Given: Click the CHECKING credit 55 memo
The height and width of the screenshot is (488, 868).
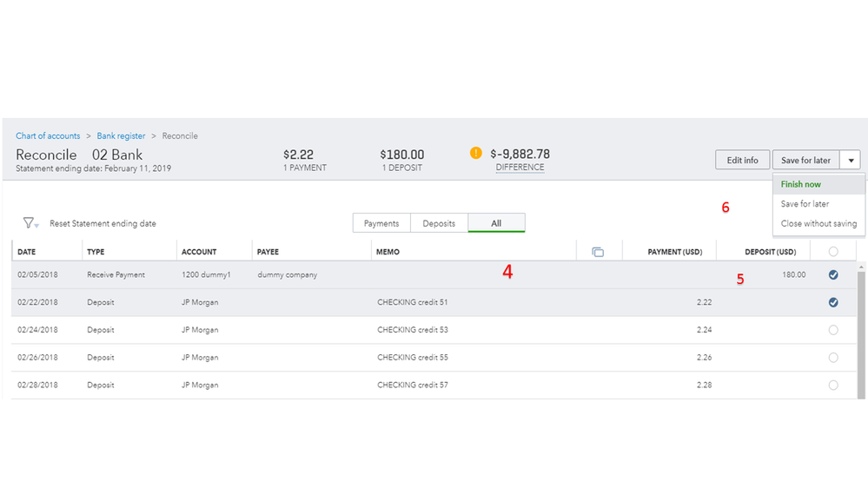Looking at the screenshot, I should tap(413, 358).
